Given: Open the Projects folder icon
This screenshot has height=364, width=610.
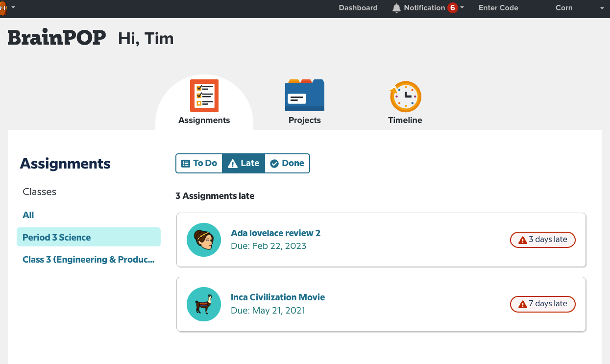Looking at the screenshot, I should click(304, 96).
